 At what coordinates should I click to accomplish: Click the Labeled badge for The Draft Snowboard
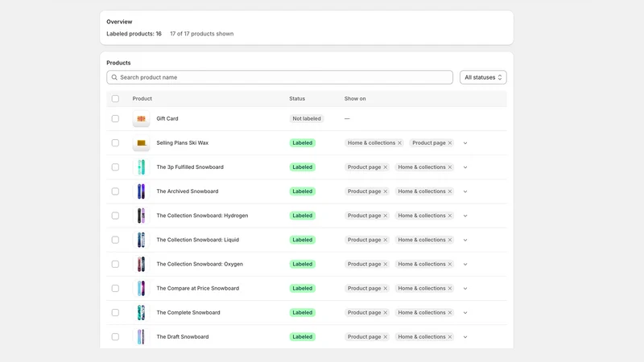(303, 336)
